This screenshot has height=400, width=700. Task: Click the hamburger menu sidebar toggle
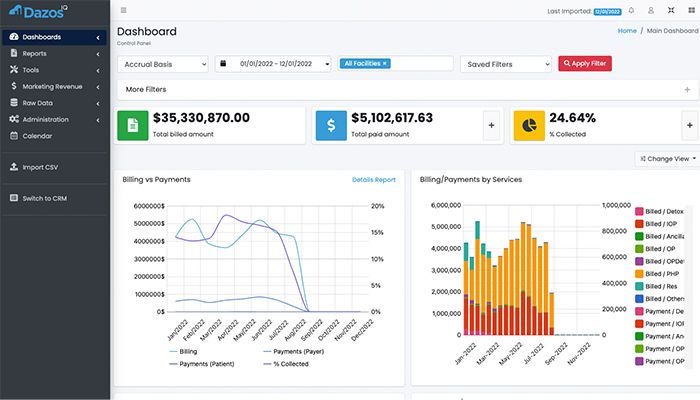[x=123, y=11]
